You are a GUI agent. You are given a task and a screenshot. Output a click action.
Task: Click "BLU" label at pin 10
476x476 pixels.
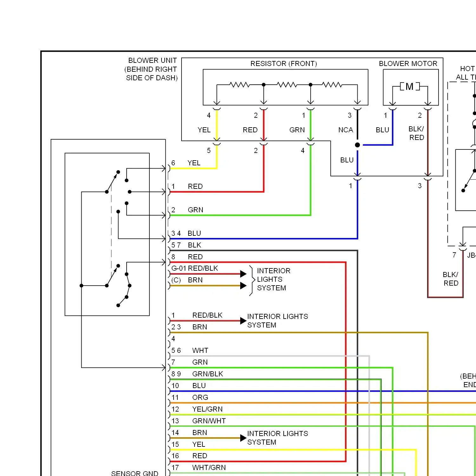pos(199,386)
